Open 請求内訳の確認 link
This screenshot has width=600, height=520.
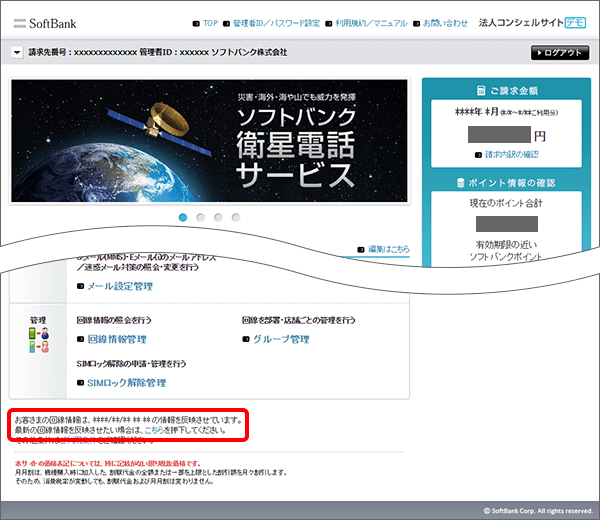pos(512,155)
